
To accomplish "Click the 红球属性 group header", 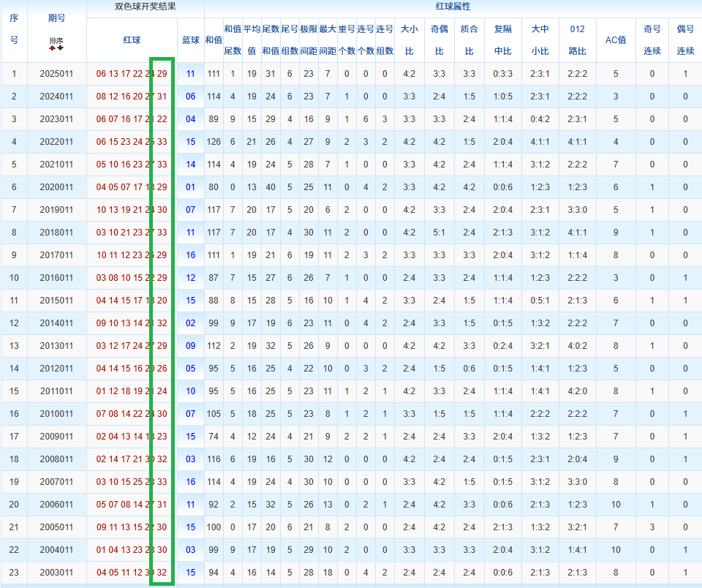I will [x=453, y=7].
